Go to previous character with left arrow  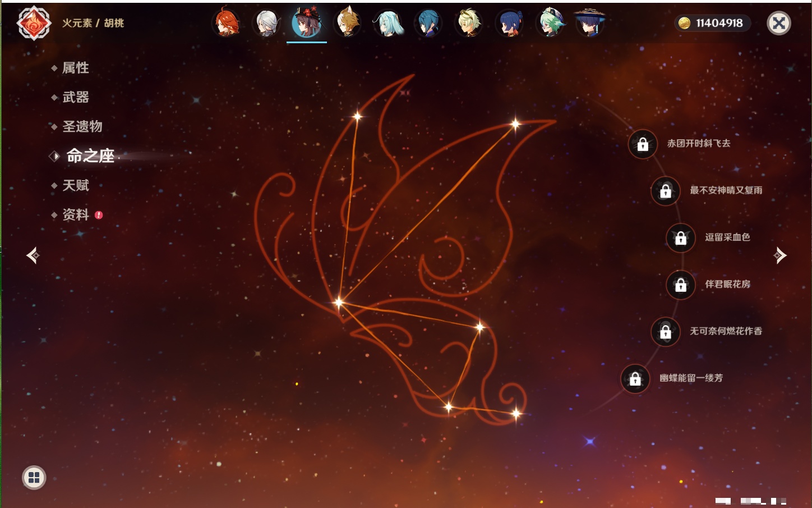(x=33, y=255)
